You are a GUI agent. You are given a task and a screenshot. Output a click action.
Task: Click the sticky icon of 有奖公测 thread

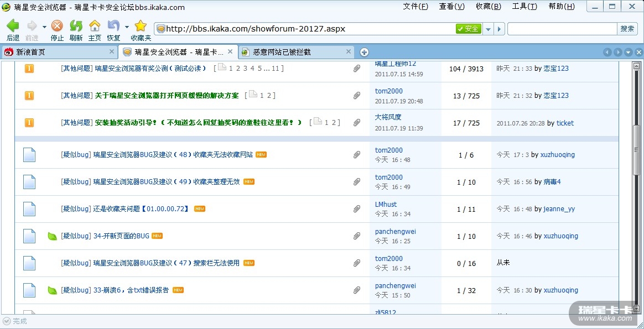[29, 69]
